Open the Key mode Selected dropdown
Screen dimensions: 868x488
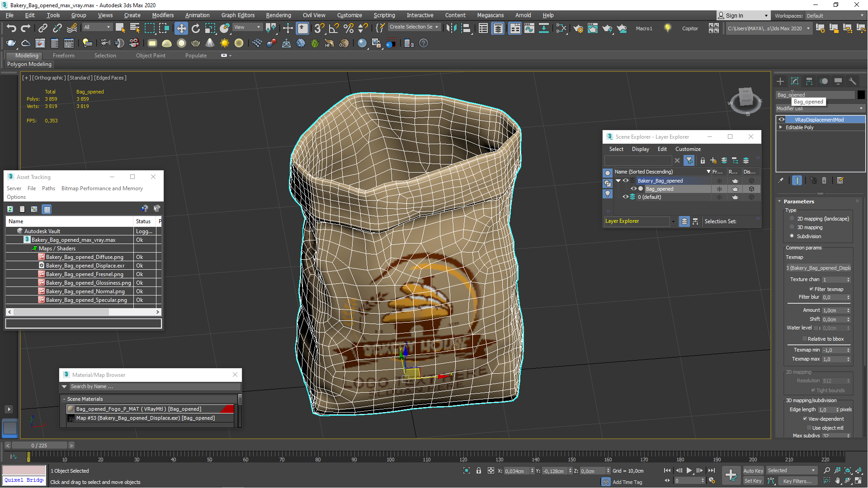792,470
